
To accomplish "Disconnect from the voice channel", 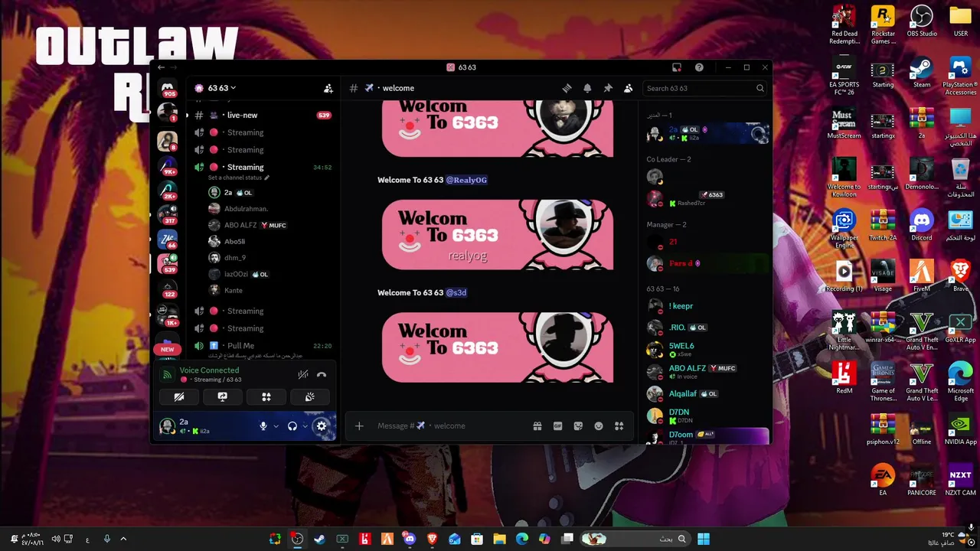I will point(322,374).
